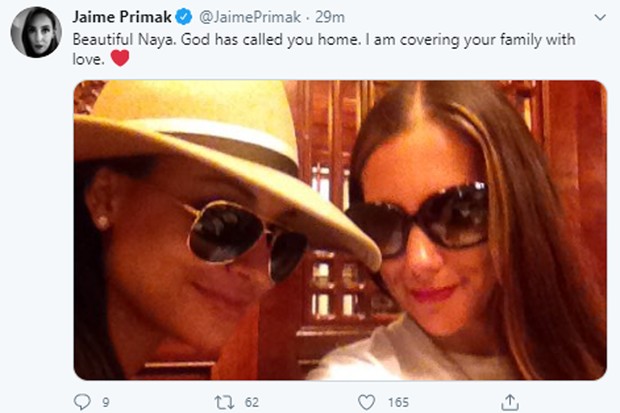The height and width of the screenshot is (413, 620).
Task: Click the word 'love.' in the tweet
Action: click(x=89, y=59)
